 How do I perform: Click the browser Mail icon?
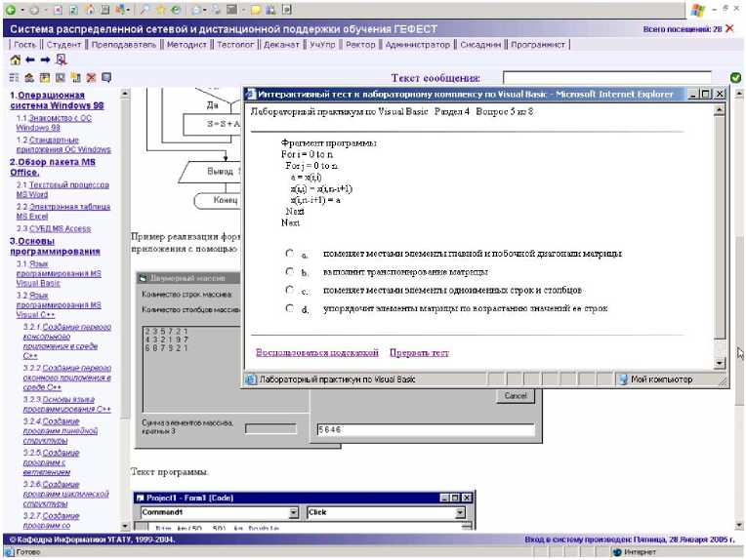coord(196,10)
